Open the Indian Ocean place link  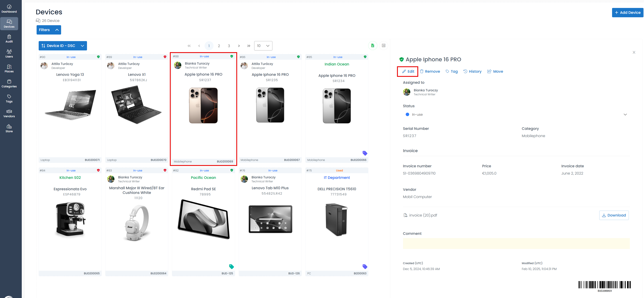(x=337, y=64)
